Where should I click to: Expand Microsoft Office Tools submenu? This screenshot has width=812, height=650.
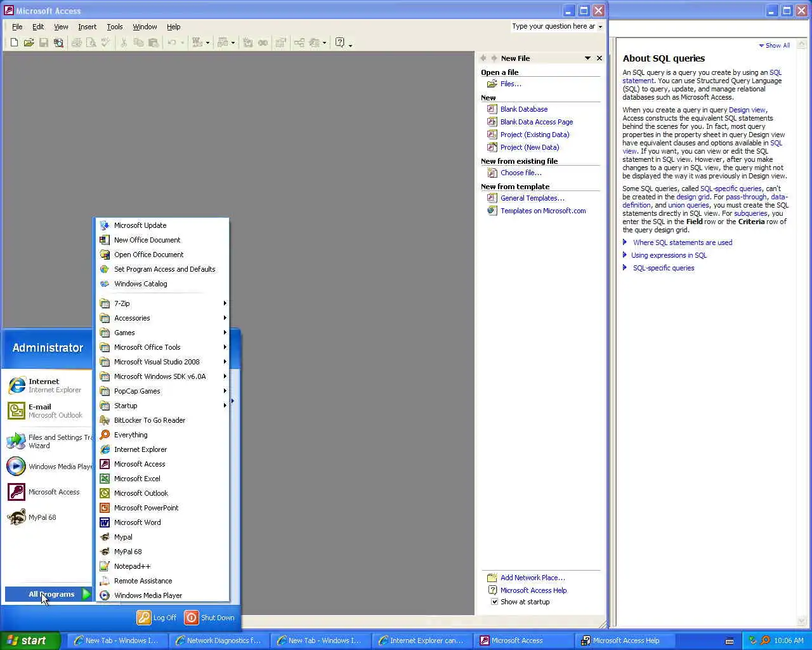pyautogui.click(x=162, y=347)
